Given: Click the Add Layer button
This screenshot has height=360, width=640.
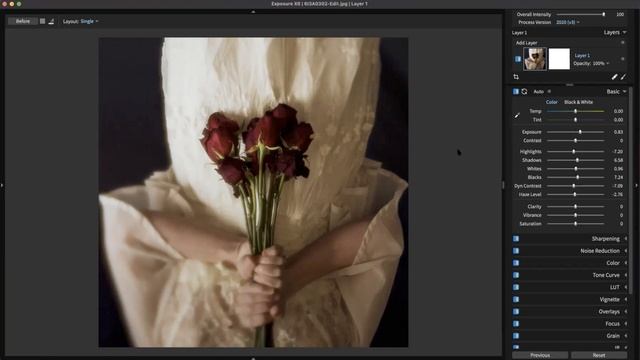Looking at the screenshot, I should 527,43.
